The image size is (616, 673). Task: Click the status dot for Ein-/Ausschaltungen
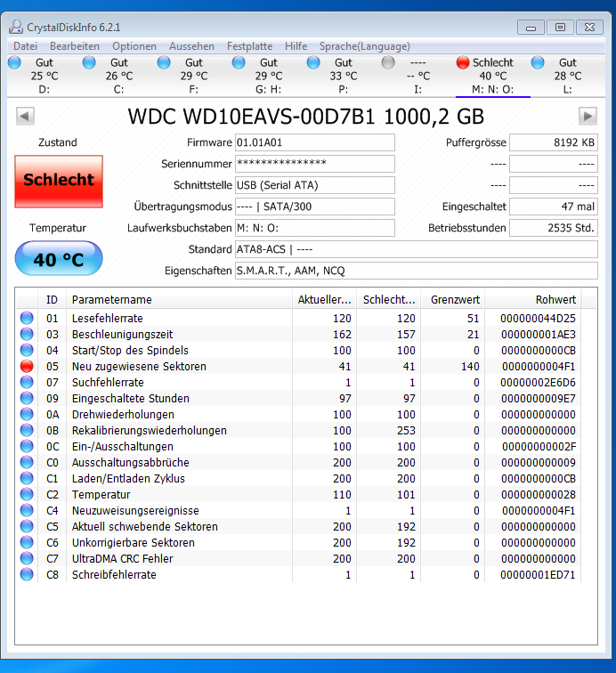(x=27, y=446)
